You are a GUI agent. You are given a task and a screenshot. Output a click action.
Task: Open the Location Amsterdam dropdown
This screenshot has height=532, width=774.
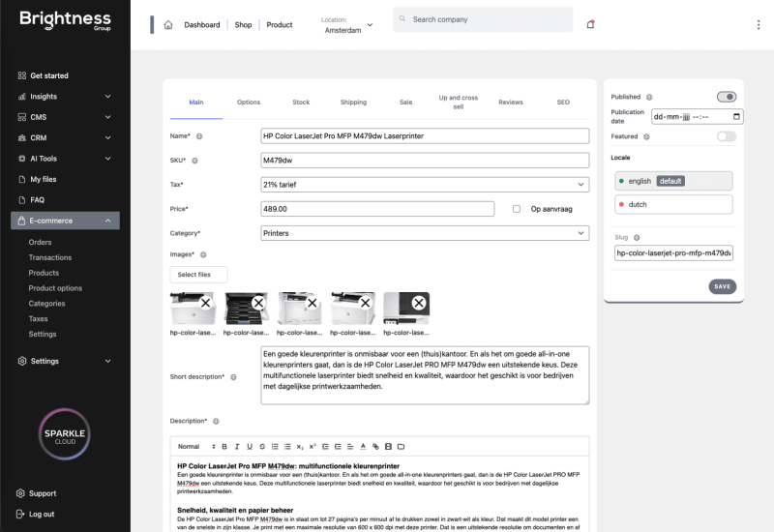pos(347,25)
